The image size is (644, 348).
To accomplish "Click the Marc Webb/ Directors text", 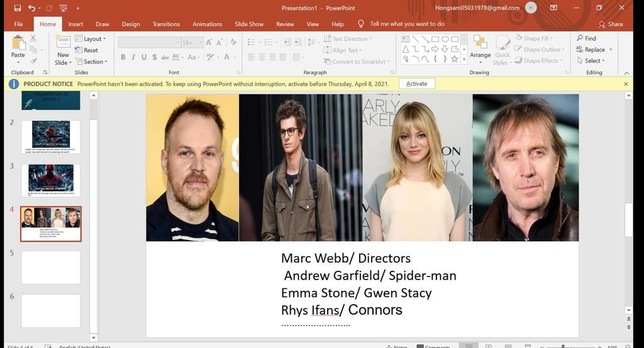I will pyautogui.click(x=346, y=258).
